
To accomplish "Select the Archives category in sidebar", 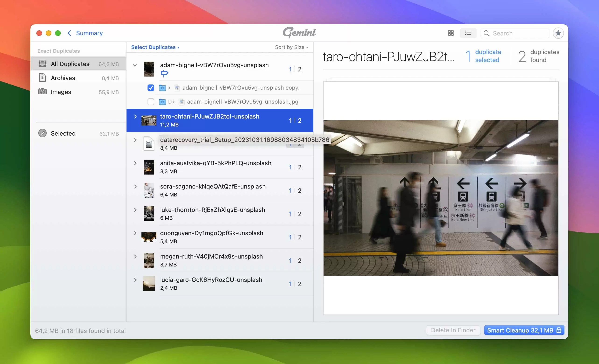I will pyautogui.click(x=63, y=78).
